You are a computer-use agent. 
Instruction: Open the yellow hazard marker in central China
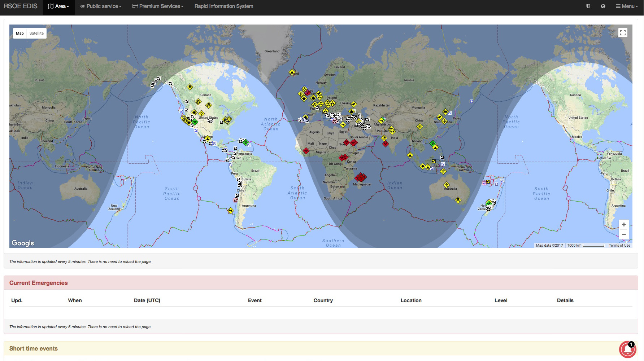[x=419, y=127]
